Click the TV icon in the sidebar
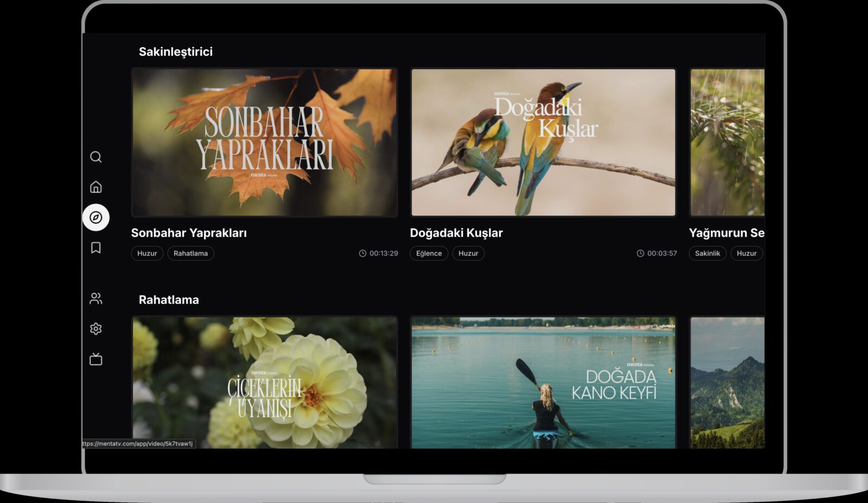868x503 pixels. tap(96, 359)
